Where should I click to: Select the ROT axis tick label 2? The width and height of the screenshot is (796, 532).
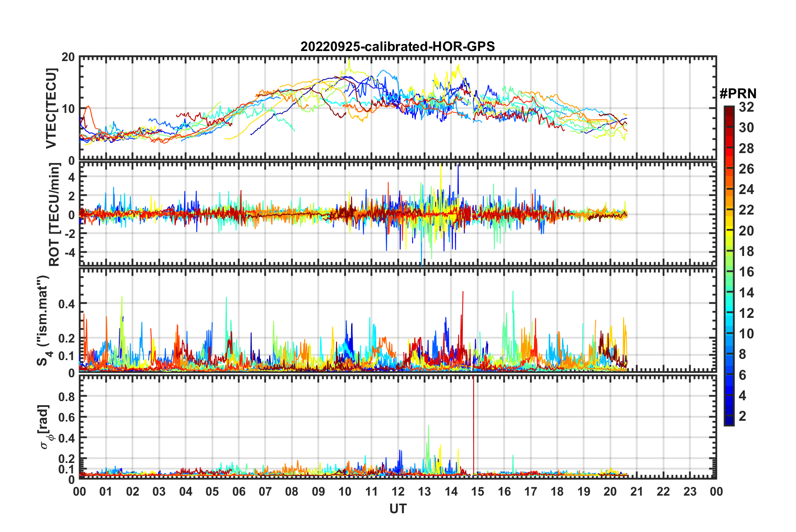pos(72,196)
